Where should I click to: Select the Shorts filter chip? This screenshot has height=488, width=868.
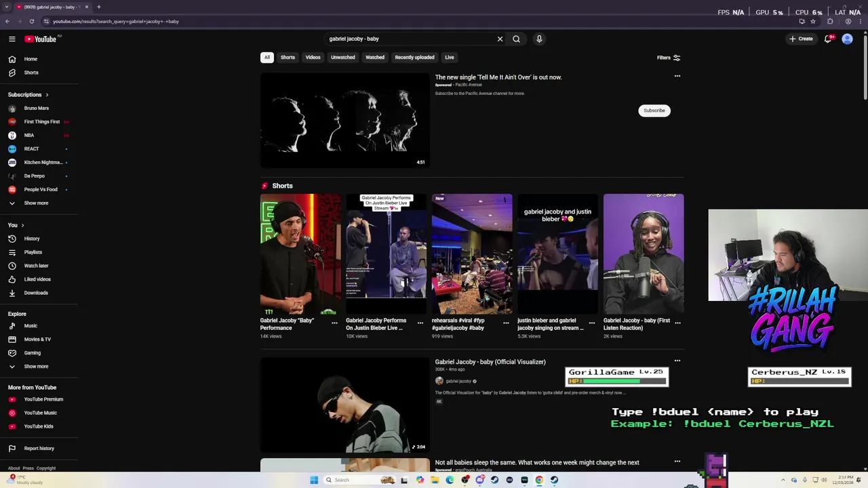(288, 58)
